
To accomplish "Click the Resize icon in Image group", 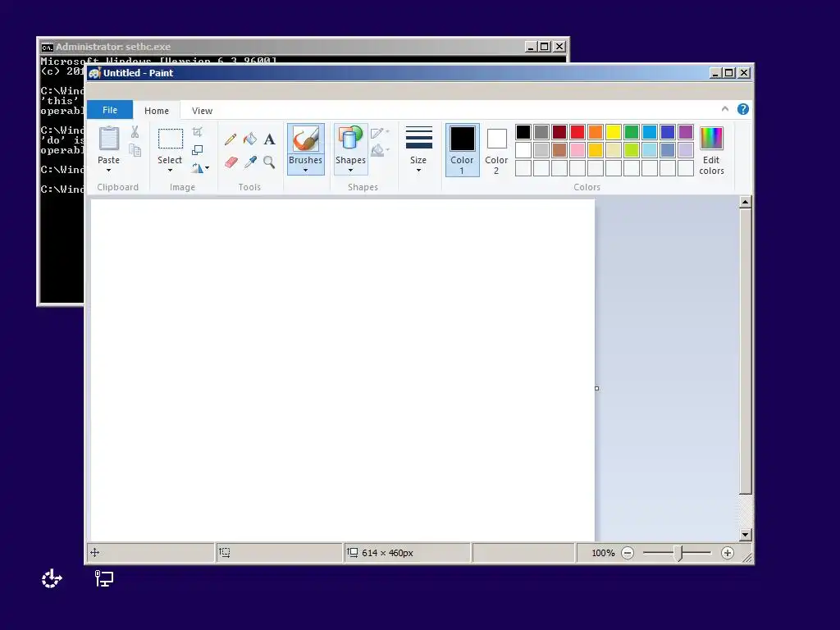I will [x=197, y=150].
